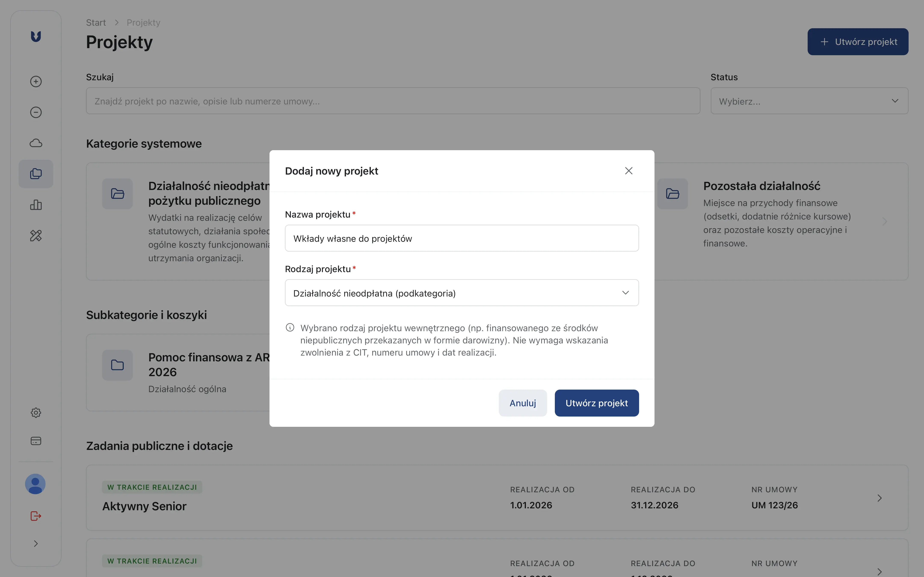Open the Status Wybierz dropdown
The width and height of the screenshot is (924, 577).
tap(808, 101)
